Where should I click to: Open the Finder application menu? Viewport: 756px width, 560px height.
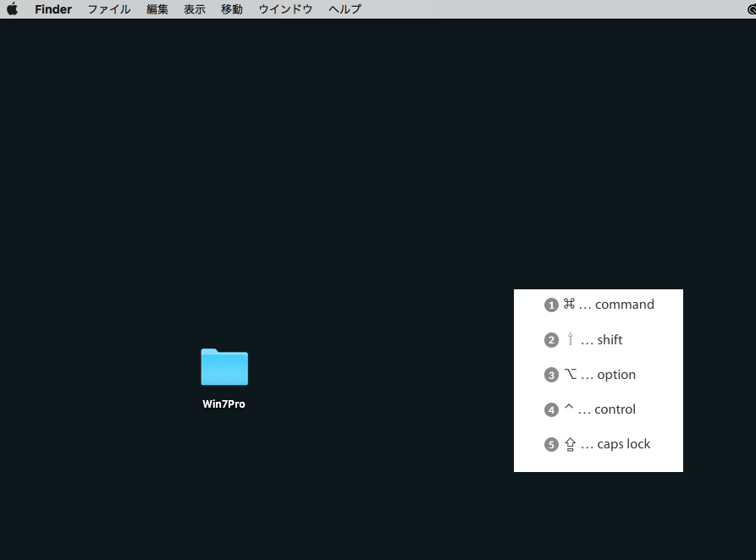(x=53, y=9)
